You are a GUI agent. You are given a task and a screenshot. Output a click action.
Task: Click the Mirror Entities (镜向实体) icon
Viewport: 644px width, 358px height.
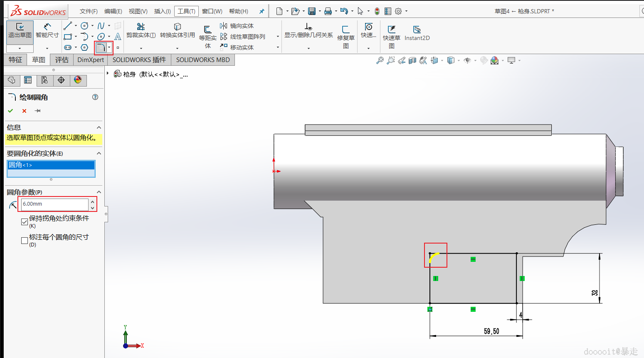point(224,26)
